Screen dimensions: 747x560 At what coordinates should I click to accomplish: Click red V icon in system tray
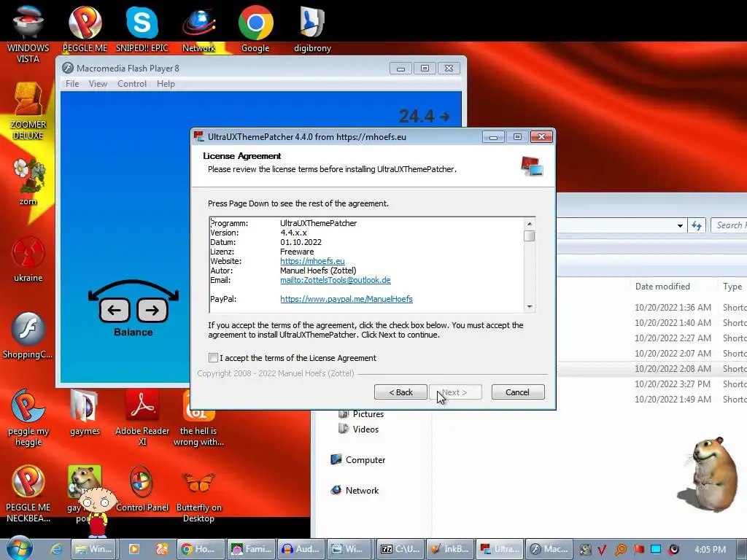(602, 550)
